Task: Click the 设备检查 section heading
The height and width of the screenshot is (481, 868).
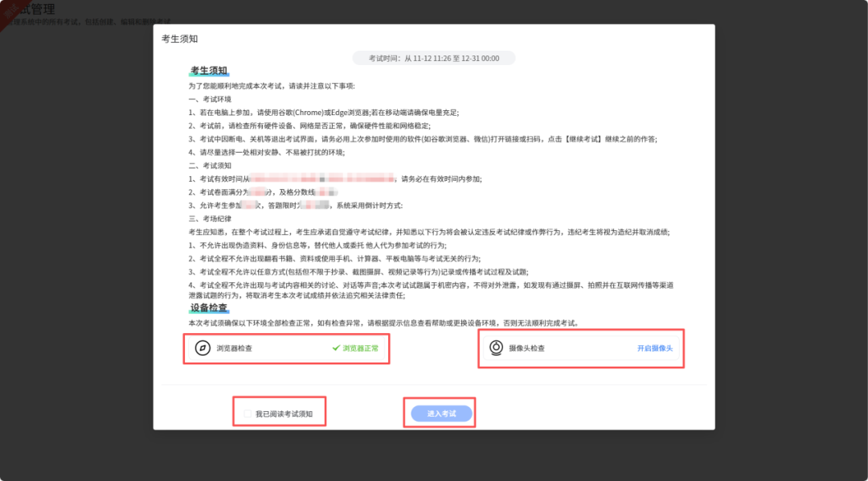Action: pyautogui.click(x=208, y=307)
